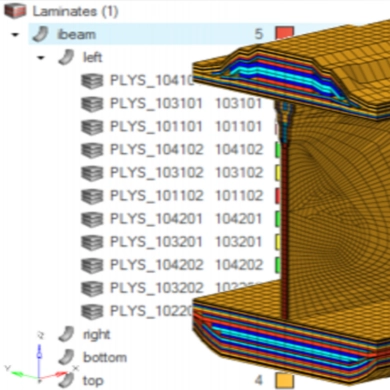Select the PLYS_103102 label
The height and width of the screenshot is (390, 390).
click(157, 173)
